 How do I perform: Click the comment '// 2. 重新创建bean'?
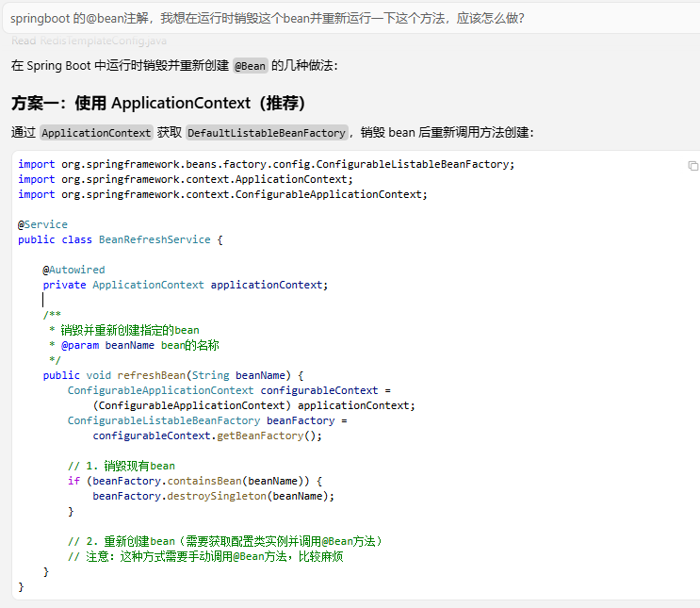point(225,541)
